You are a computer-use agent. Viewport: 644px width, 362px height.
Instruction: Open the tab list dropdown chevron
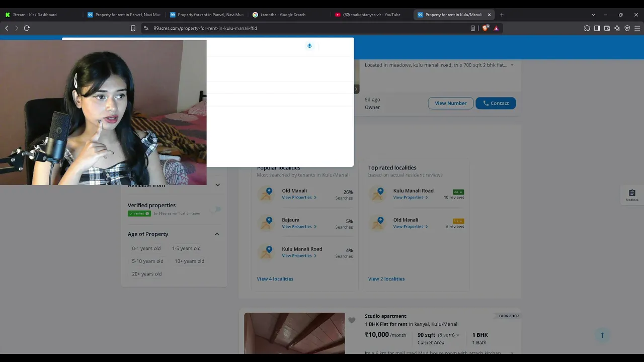point(593,15)
